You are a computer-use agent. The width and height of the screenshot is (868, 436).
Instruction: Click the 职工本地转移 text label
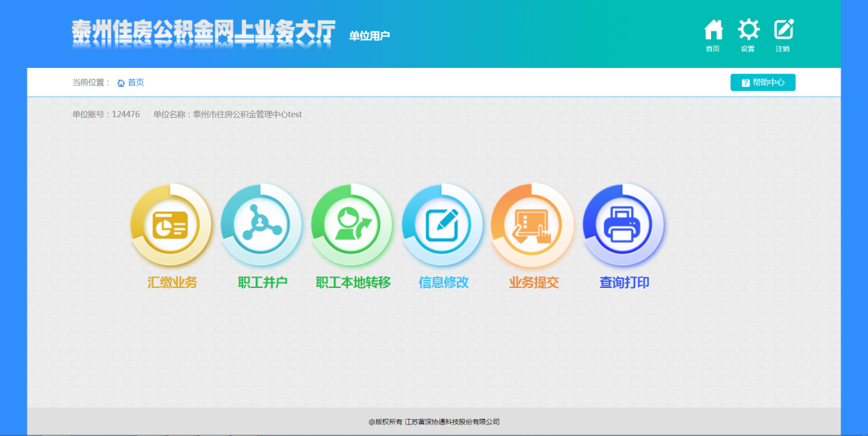click(x=353, y=282)
